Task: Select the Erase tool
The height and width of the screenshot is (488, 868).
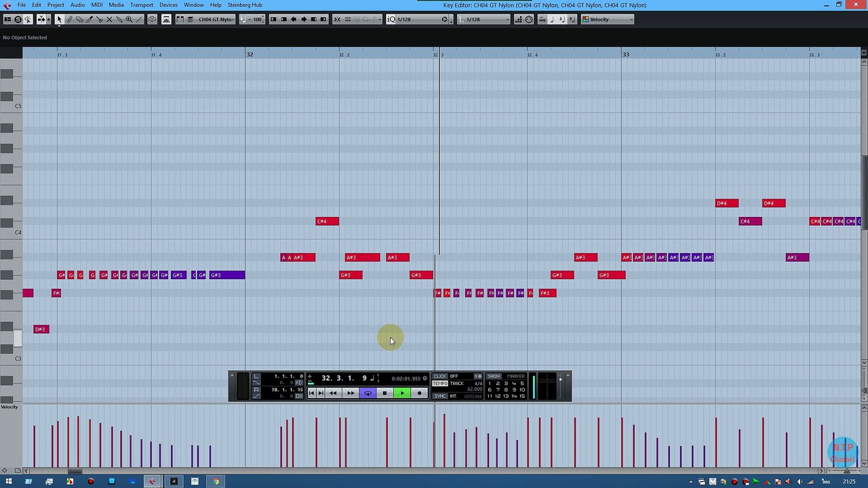Action: (x=79, y=19)
